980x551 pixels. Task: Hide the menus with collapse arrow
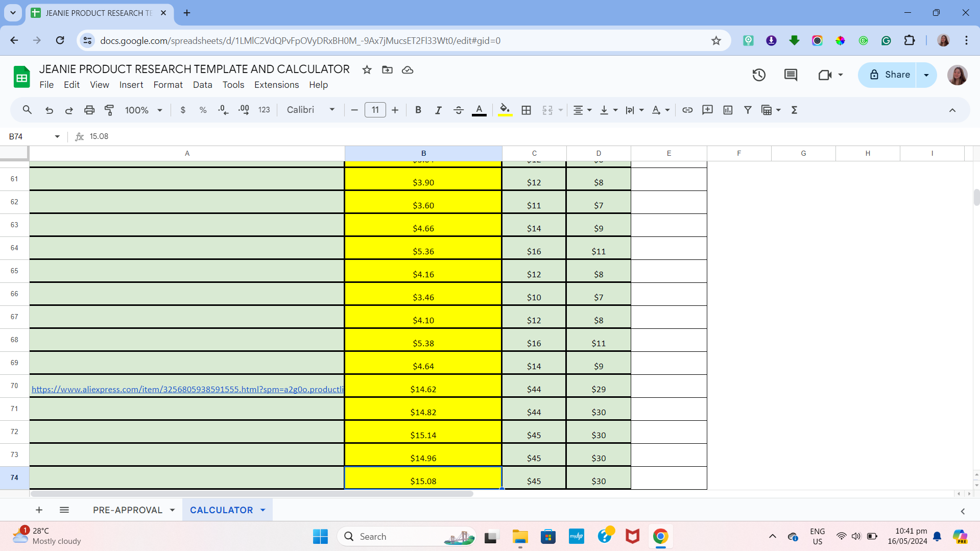pos(952,110)
